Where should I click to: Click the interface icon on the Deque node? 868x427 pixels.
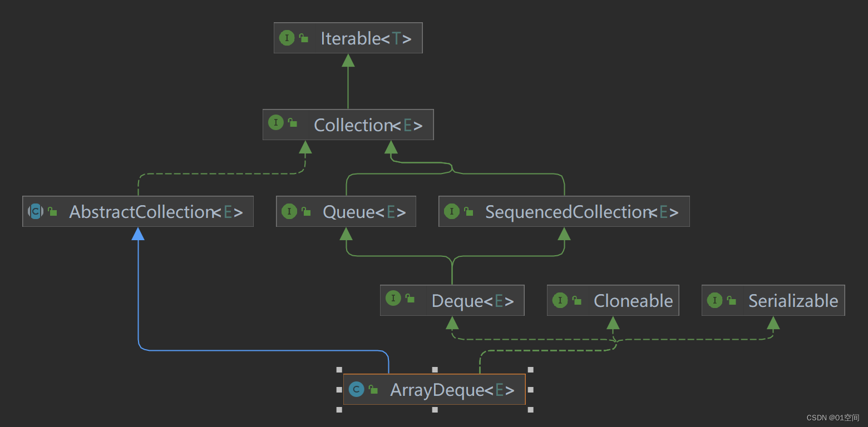[x=393, y=298]
